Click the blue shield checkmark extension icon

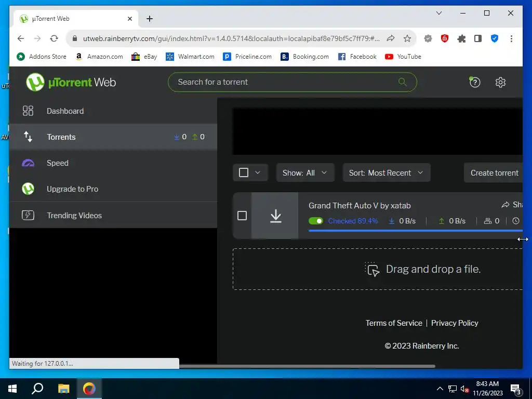point(495,38)
